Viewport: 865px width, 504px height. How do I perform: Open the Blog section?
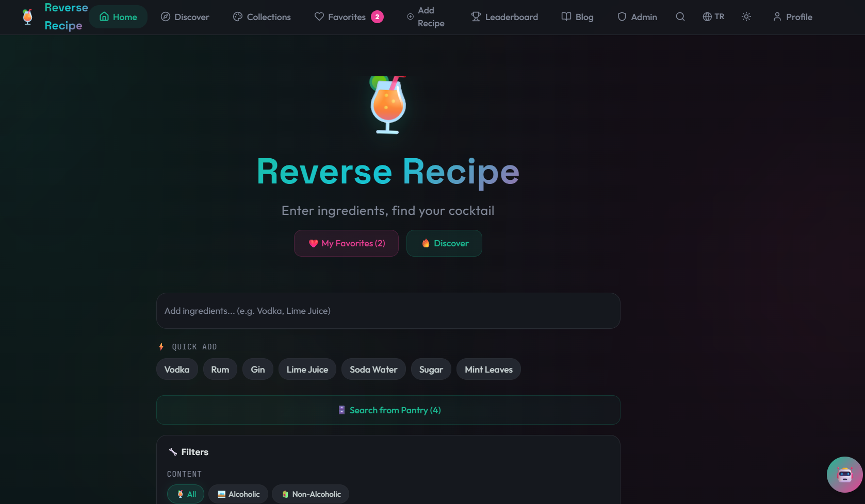pos(577,16)
